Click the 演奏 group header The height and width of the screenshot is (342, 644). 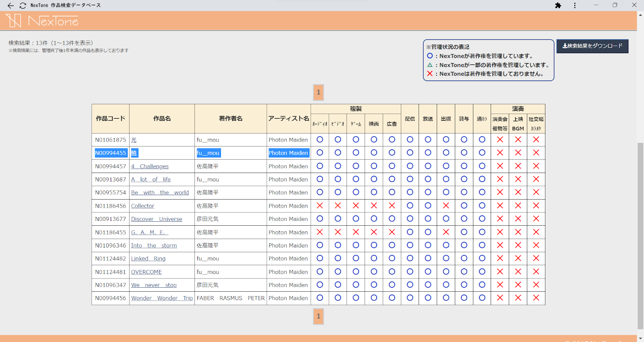pyautogui.click(x=518, y=109)
